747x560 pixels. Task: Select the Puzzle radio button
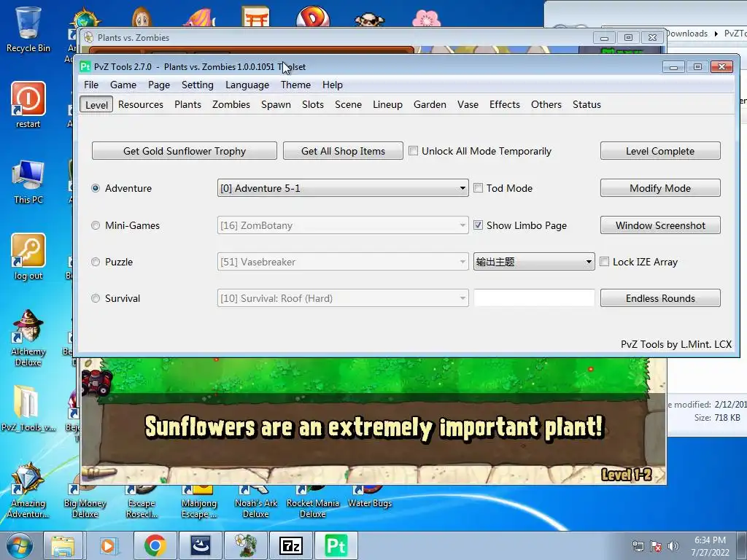click(96, 262)
